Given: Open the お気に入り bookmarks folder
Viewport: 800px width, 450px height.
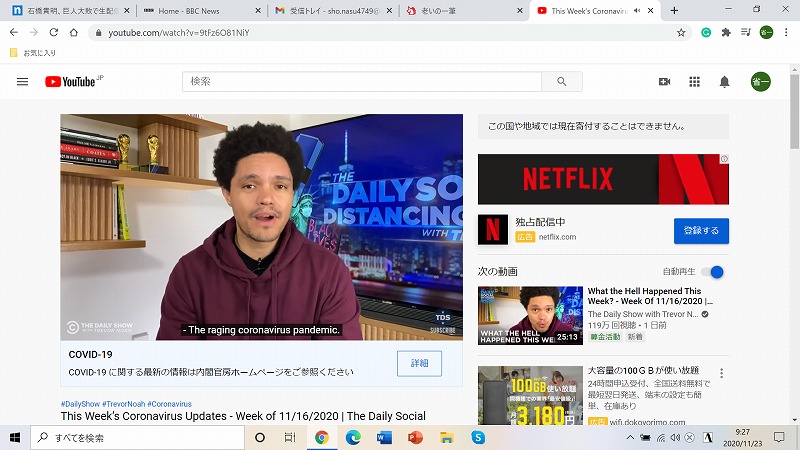Looking at the screenshot, I should tap(33, 53).
